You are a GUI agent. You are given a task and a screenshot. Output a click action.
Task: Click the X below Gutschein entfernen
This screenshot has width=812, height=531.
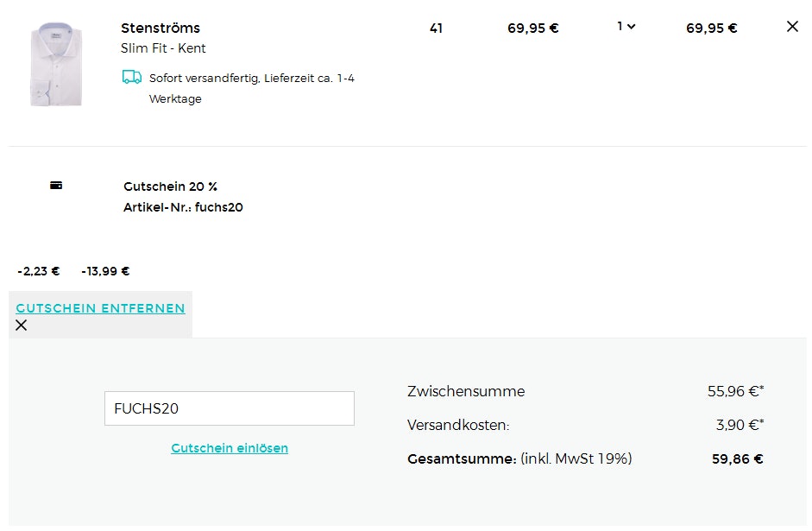click(22, 326)
